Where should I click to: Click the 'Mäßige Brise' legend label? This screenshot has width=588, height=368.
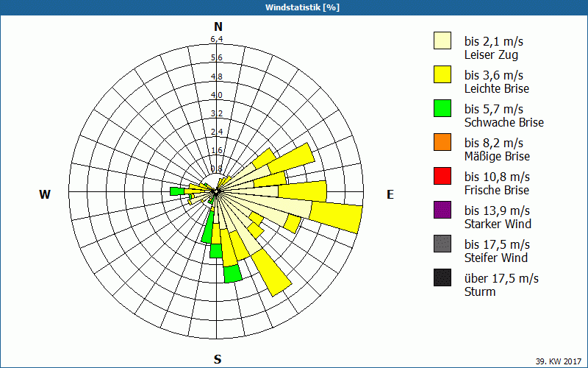498,156
